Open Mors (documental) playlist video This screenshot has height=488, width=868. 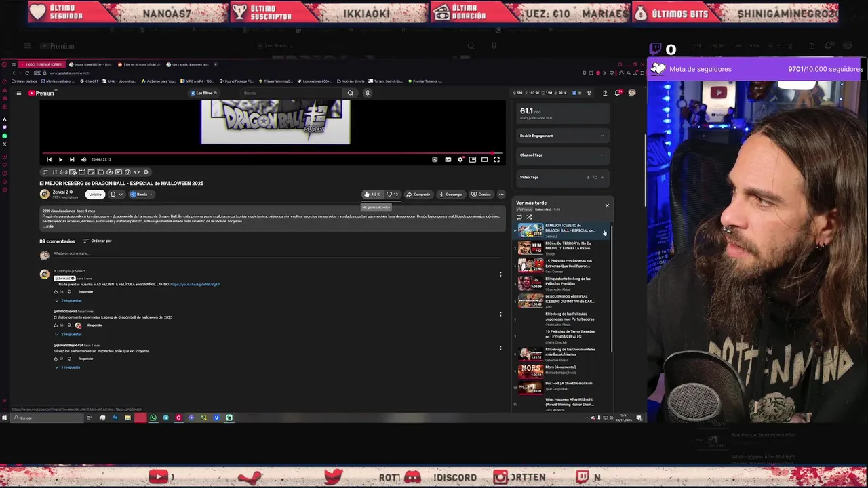561,371
